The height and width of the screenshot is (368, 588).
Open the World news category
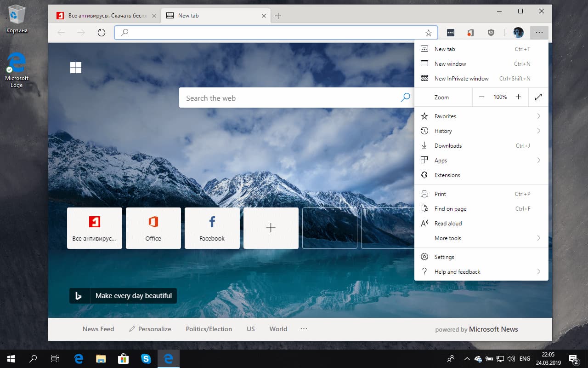pyautogui.click(x=278, y=329)
